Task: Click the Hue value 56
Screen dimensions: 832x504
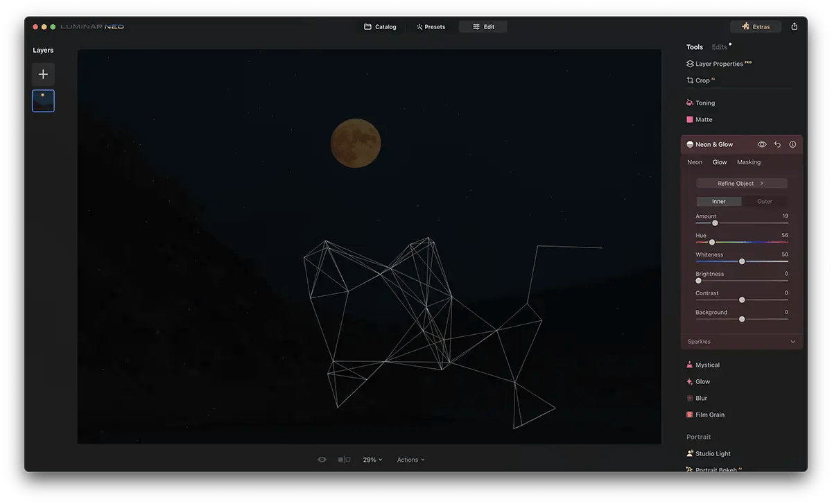Action: [x=785, y=236]
